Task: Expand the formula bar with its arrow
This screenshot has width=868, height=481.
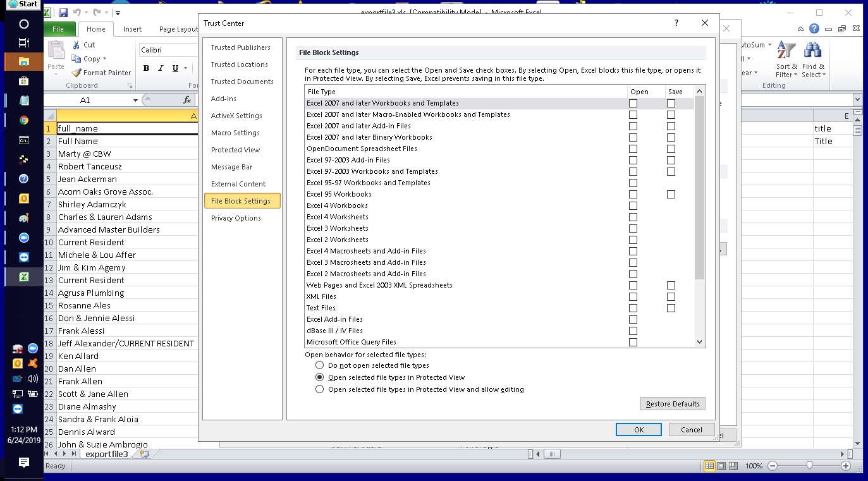Action: 857,100
